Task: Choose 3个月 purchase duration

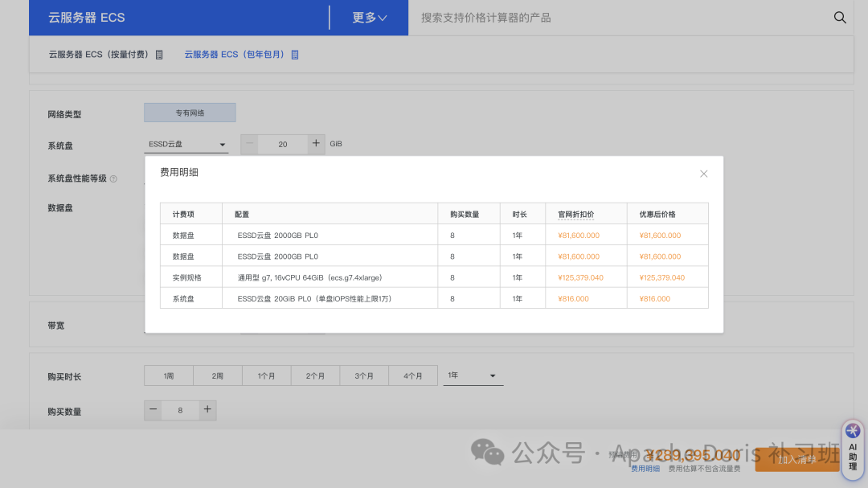Action: click(364, 375)
